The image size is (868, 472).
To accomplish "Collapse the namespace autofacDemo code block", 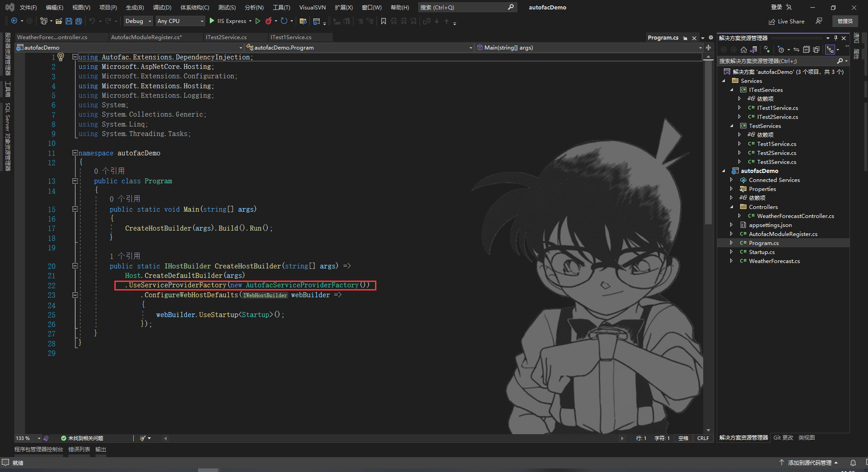I will (75, 153).
